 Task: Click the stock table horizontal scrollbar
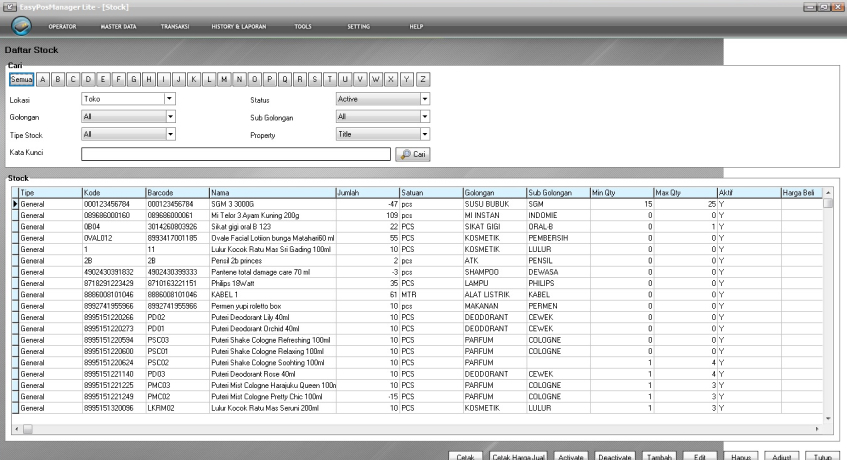click(x=420, y=429)
